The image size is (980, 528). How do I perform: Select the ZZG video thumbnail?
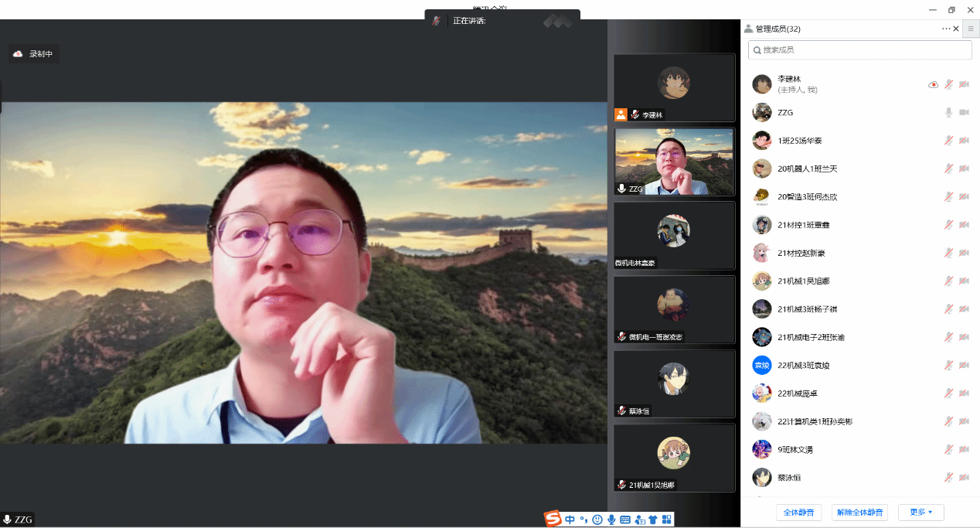point(674,162)
